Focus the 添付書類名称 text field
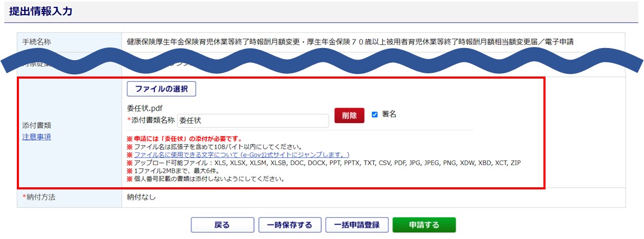The image size is (644, 239). [x=252, y=121]
